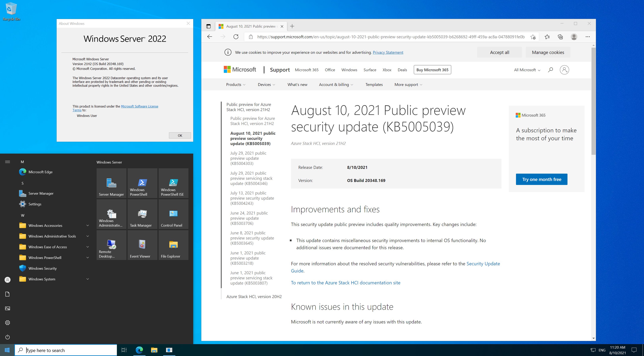This screenshot has width=644, height=356.
Task: Launch Microsoft Edge from the taskbar
Action: tap(139, 350)
